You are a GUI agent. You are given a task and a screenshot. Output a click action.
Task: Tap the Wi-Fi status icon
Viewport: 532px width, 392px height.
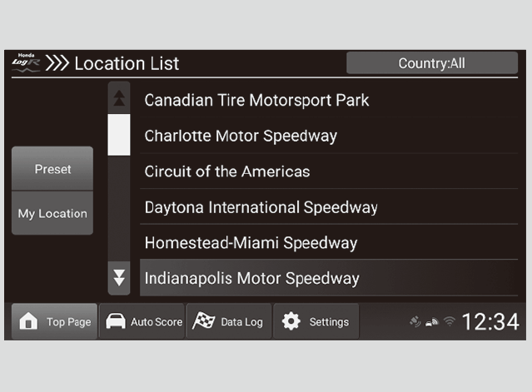[x=449, y=322]
